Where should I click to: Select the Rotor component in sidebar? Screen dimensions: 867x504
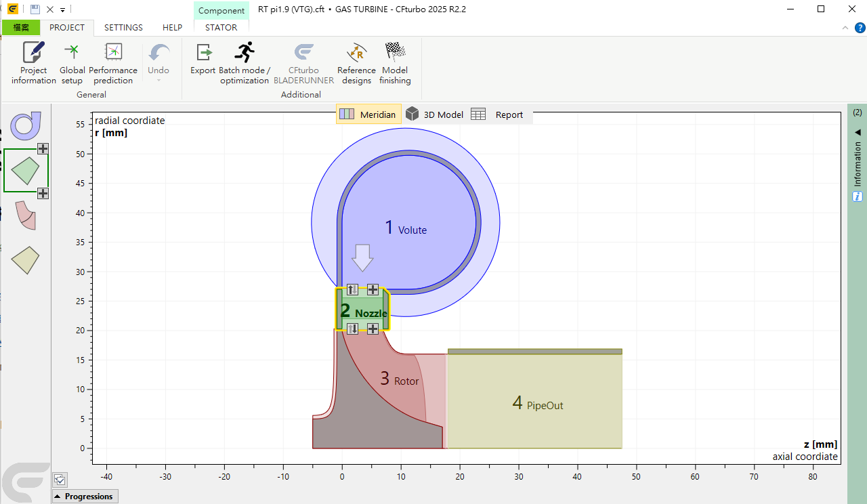(26, 215)
